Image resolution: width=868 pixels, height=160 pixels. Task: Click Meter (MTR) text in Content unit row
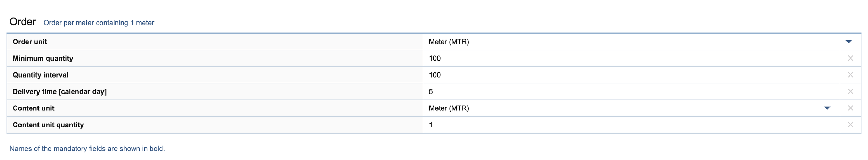point(449,108)
